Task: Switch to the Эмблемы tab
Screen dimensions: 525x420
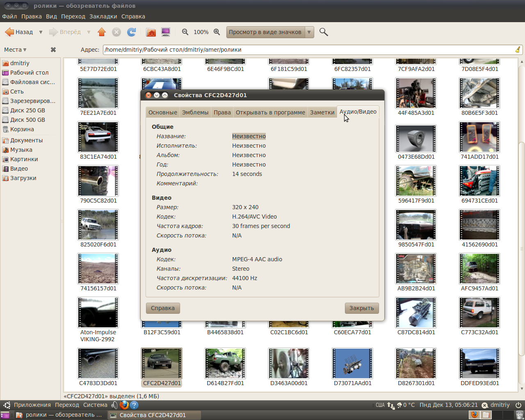Action: click(x=195, y=112)
